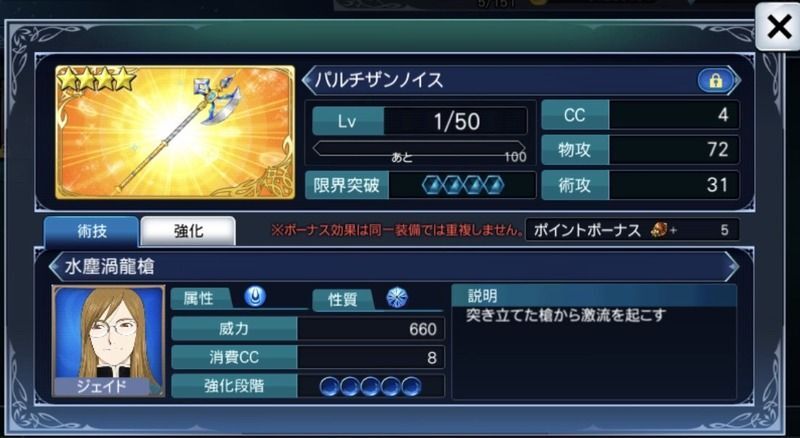Click the snowflake 性質 icon

(x=397, y=298)
